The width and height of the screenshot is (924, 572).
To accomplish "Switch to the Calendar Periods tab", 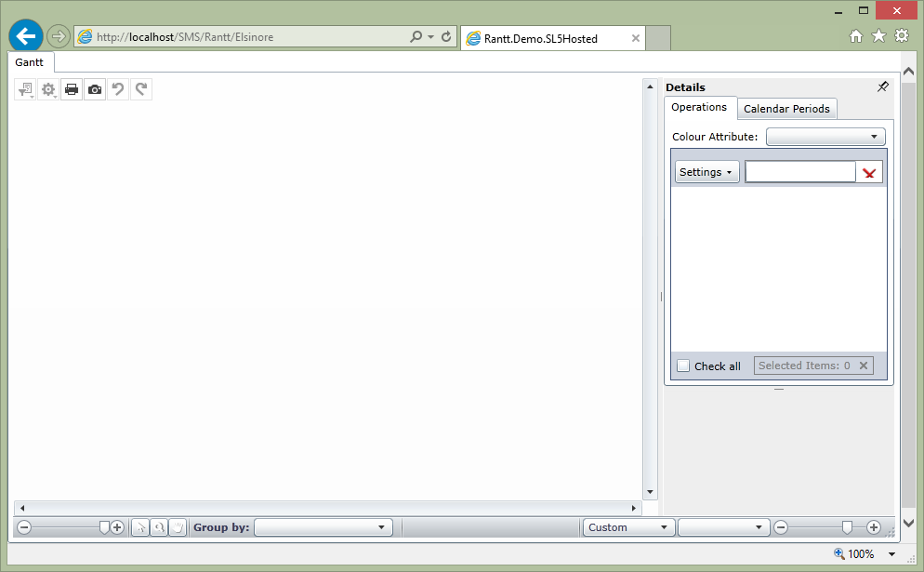I will coord(786,109).
